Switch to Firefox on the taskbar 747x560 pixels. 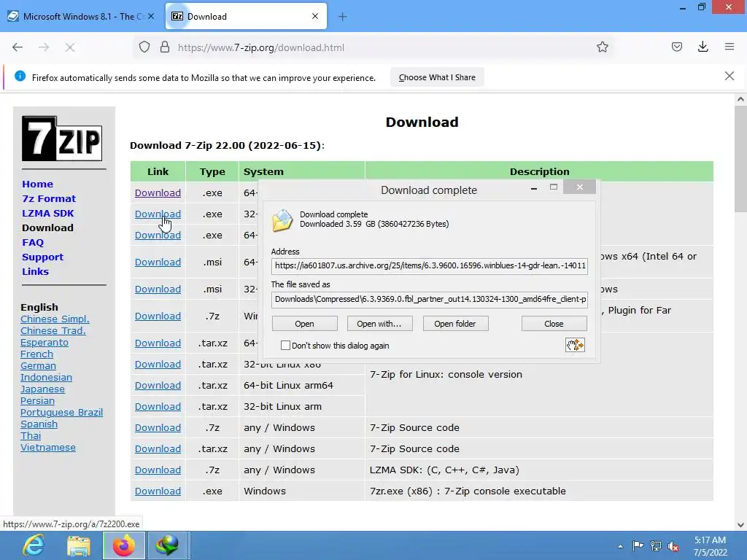(x=123, y=545)
